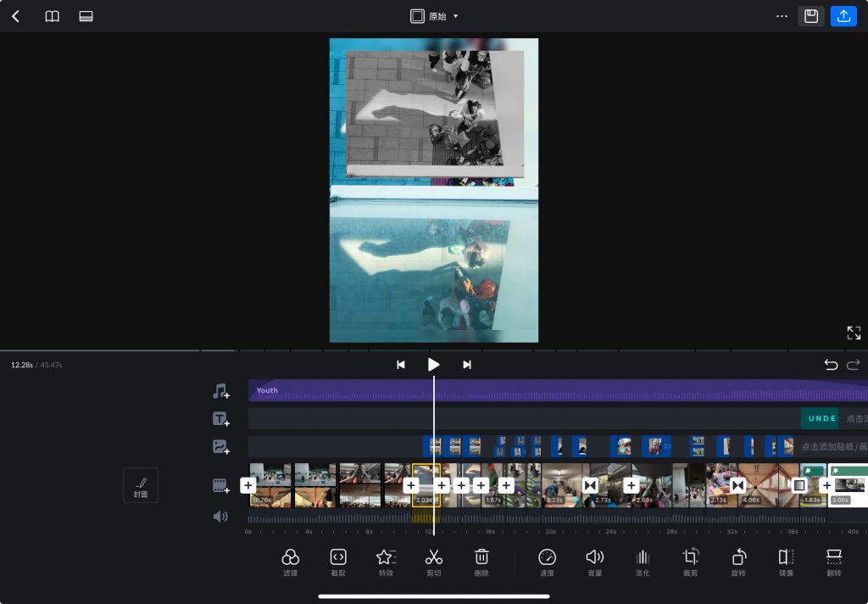
Task: Open the 原始 aspect ratio dropdown
Action: (434, 16)
